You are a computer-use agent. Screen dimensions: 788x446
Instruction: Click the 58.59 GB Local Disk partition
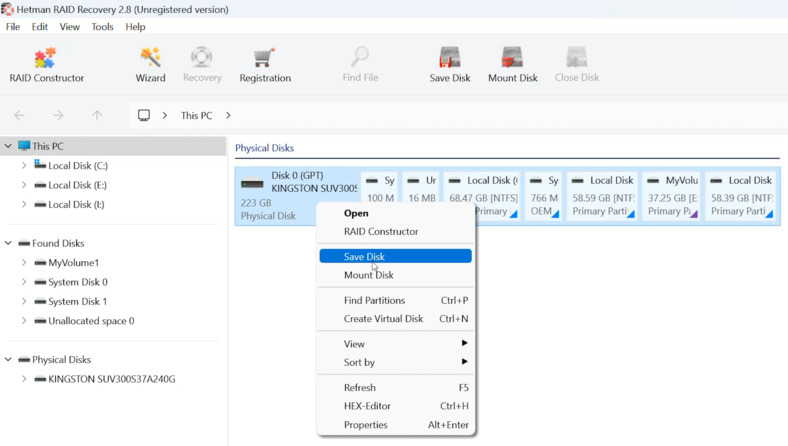(603, 196)
